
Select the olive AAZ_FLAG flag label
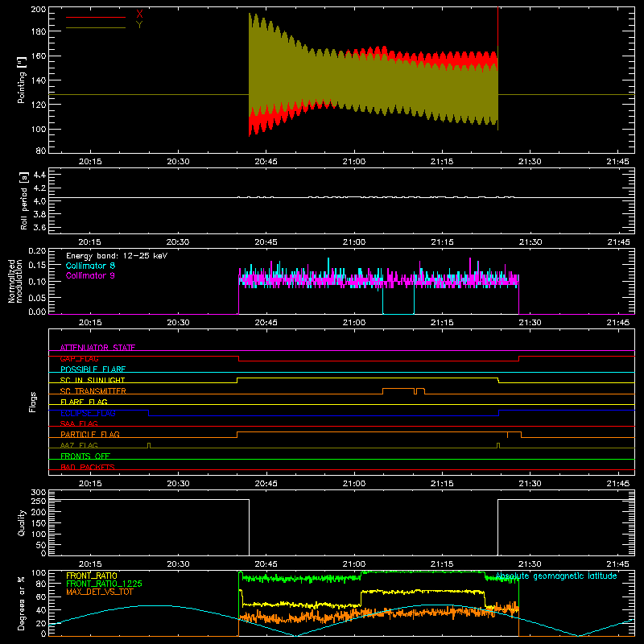click(79, 445)
